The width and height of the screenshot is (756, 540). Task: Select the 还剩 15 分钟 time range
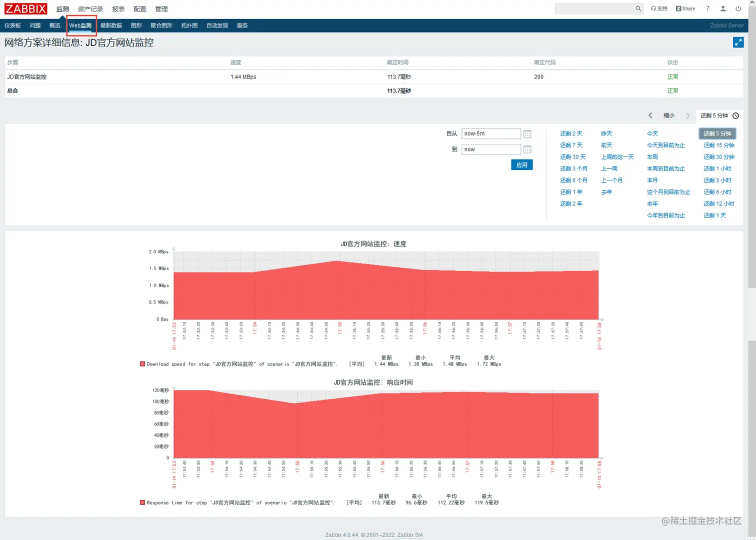(x=719, y=145)
